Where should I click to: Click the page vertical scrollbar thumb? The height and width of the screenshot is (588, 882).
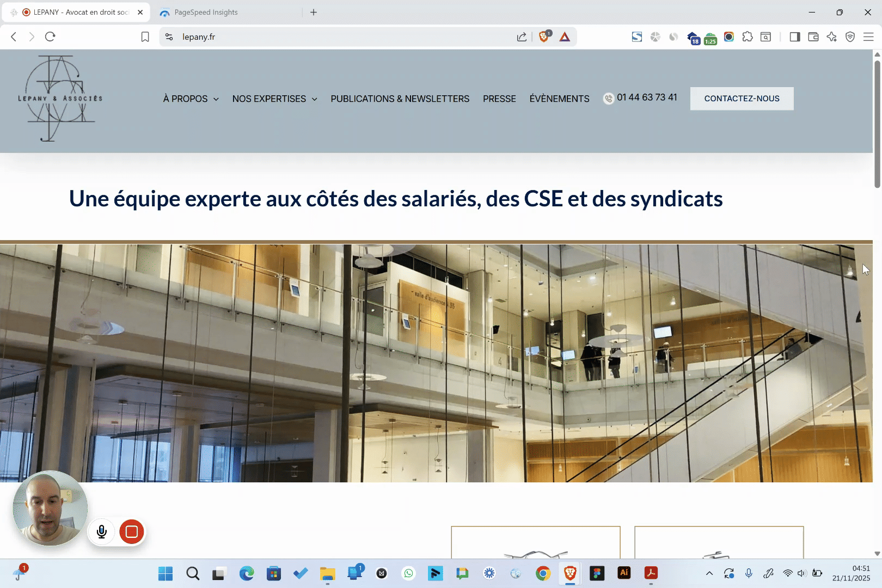877,124
